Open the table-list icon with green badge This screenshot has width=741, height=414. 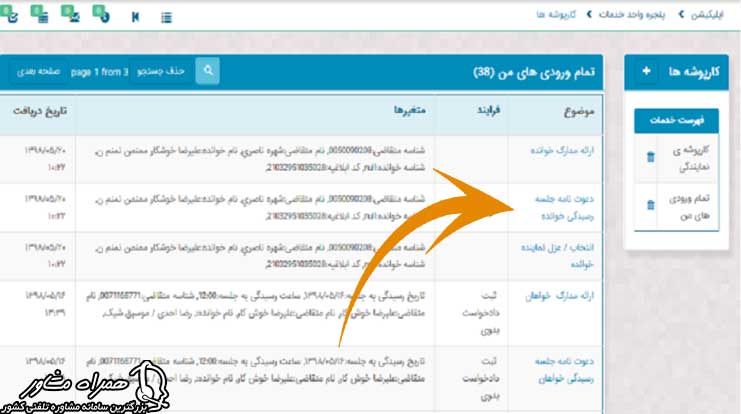click(40, 14)
